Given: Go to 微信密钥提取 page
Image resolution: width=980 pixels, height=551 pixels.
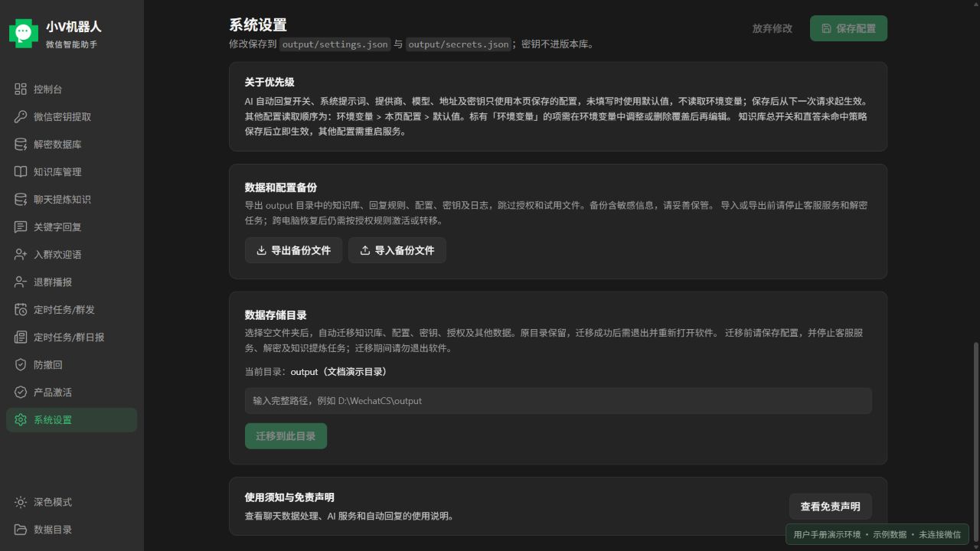Looking at the screenshot, I should click(72, 117).
